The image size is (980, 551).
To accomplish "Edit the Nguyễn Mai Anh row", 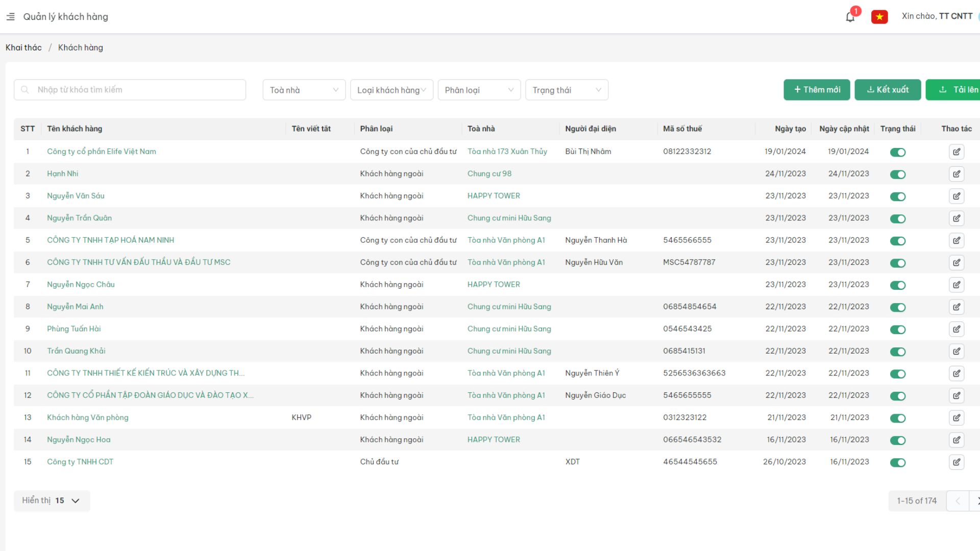I will click(x=957, y=307).
